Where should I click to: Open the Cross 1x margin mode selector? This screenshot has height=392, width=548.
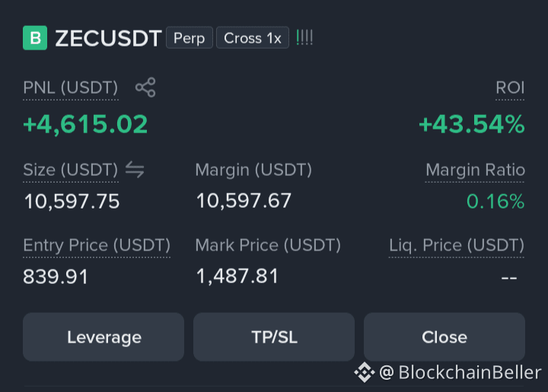(253, 38)
